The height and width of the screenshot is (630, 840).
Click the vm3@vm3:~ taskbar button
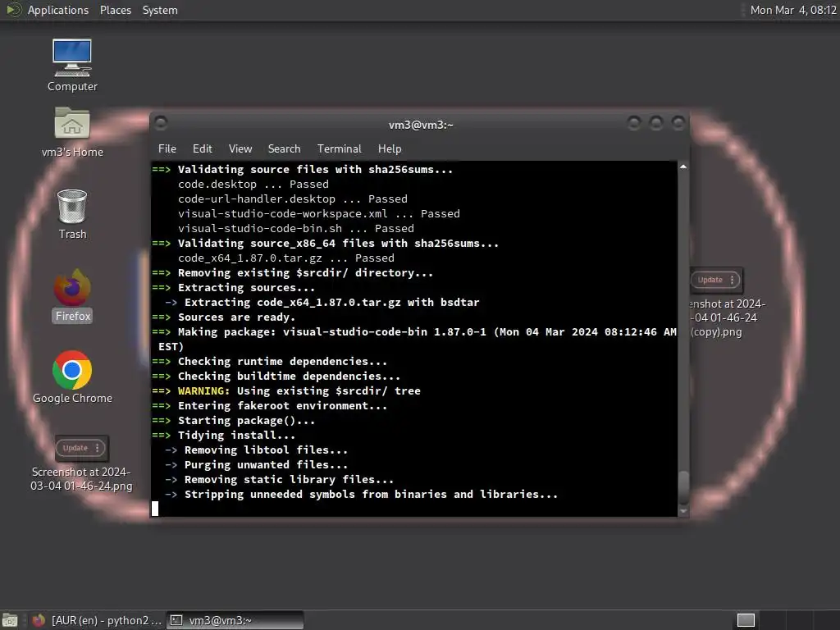pos(235,620)
